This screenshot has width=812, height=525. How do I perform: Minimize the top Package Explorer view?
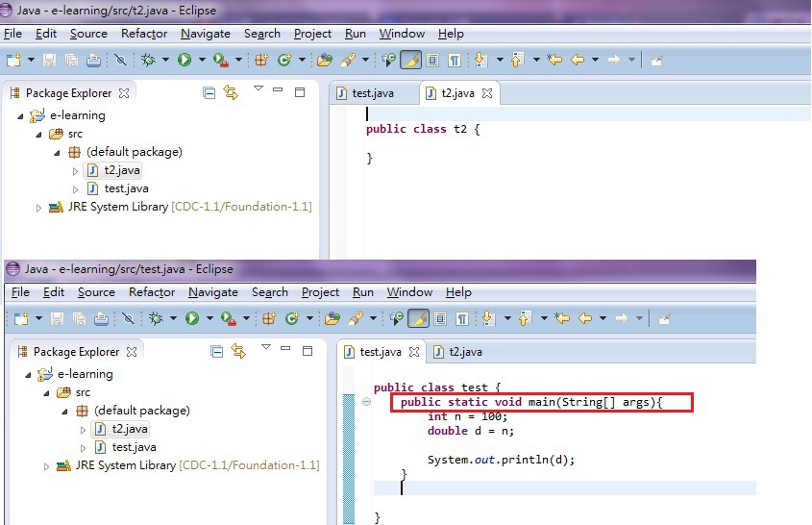tap(278, 89)
